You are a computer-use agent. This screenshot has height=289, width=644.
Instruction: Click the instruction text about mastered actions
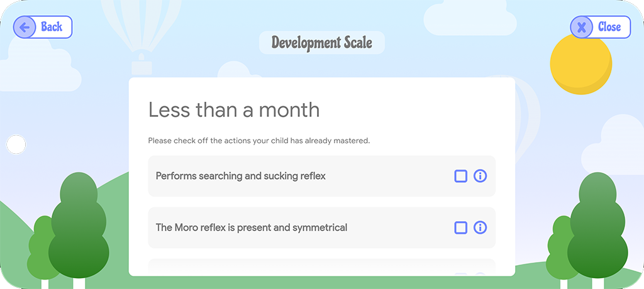258,141
